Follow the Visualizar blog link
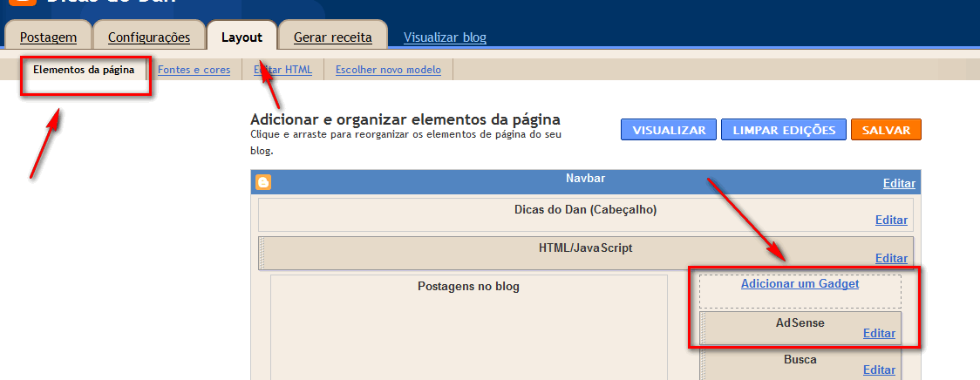The height and width of the screenshot is (380, 980). [445, 37]
